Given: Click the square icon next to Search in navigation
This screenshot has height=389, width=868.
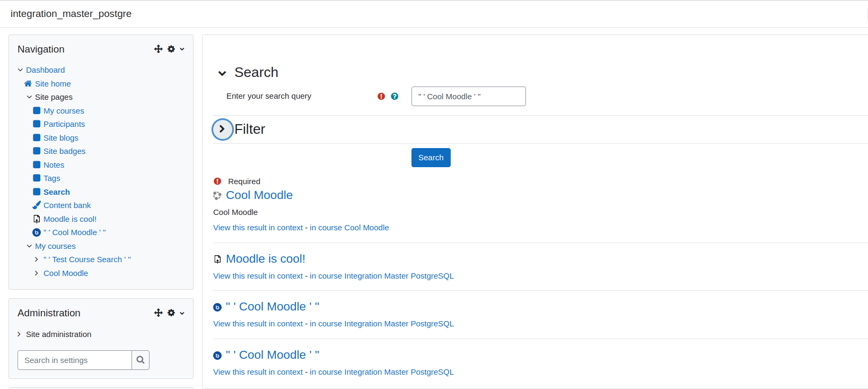Looking at the screenshot, I should click(37, 192).
